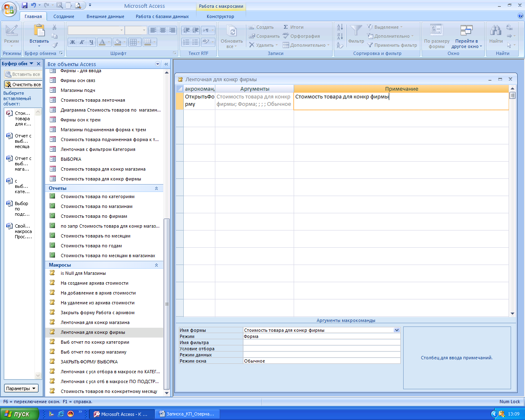Click Применить фильтр
This screenshot has height=420, width=525.
(392, 45)
